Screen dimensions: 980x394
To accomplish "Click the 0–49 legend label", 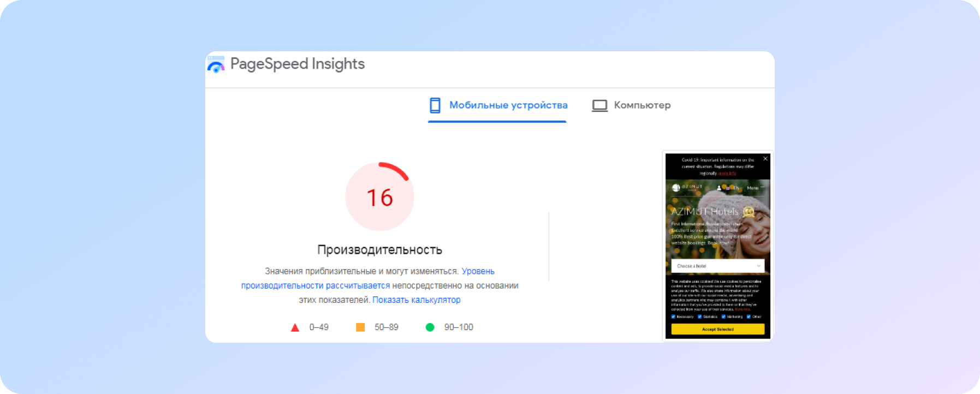I will point(319,327).
